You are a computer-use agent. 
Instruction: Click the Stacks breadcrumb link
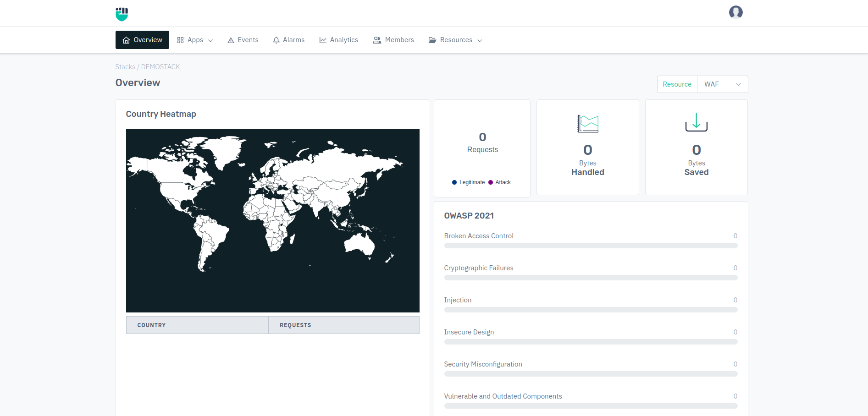click(125, 67)
